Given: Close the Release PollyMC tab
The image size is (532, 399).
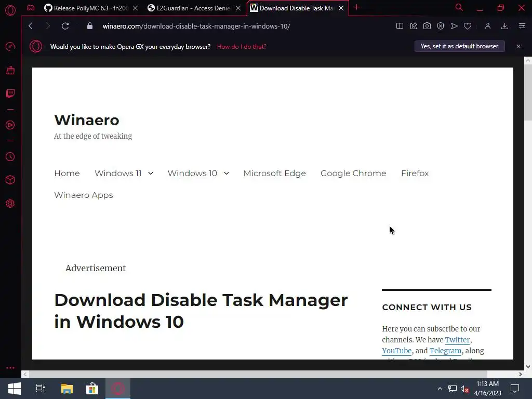Looking at the screenshot, I should tap(136, 8).
